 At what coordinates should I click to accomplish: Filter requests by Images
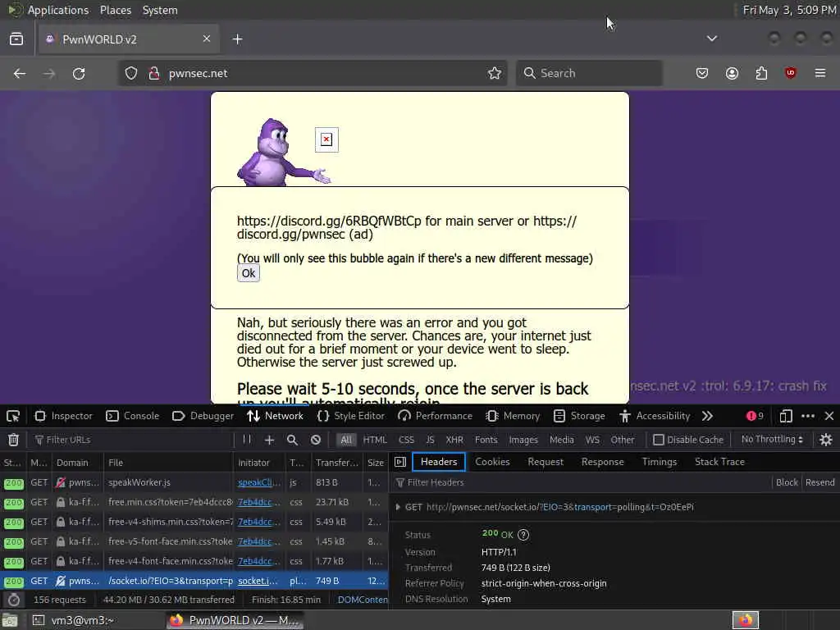pos(523,440)
